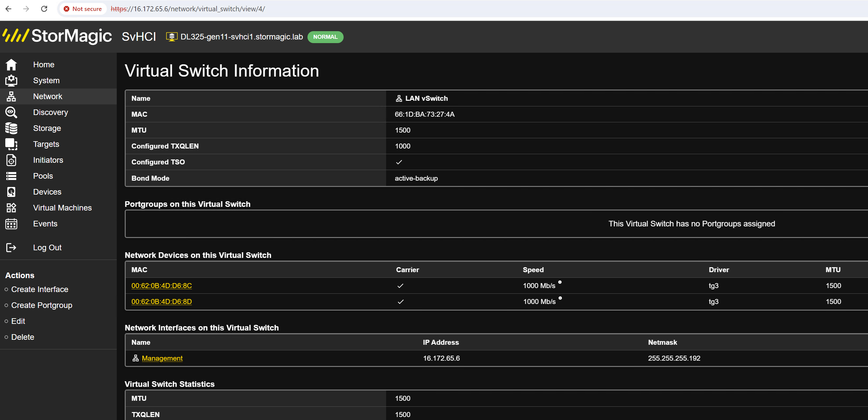The width and height of the screenshot is (868, 420).
Task: Click the Home house icon in sidebar
Action: [x=11, y=64]
